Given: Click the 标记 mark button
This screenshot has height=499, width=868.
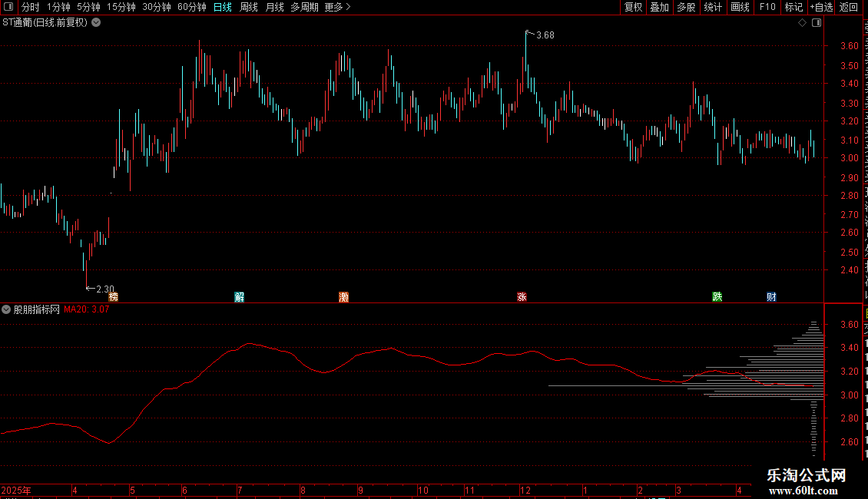Looking at the screenshot, I should coord(793,7).
